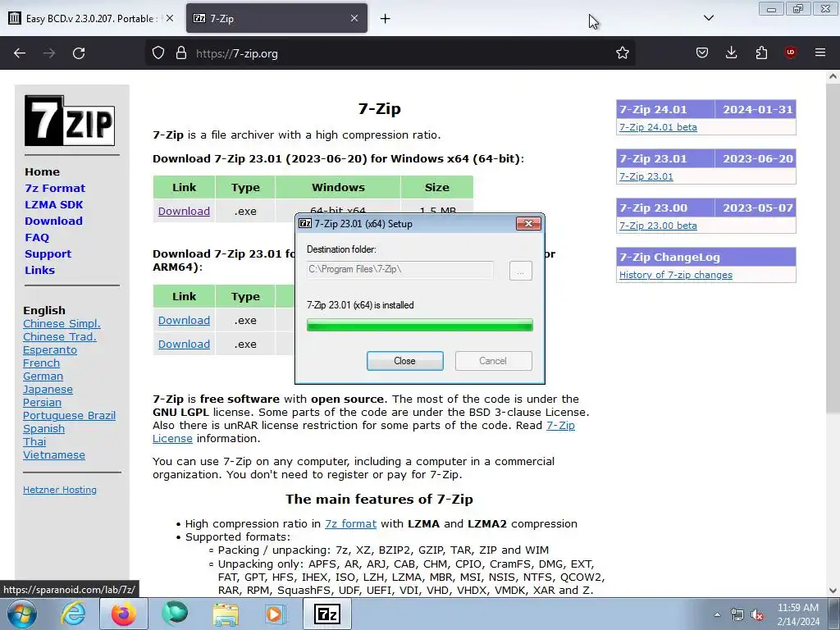Open the Firefox hamburger menu

820,53
